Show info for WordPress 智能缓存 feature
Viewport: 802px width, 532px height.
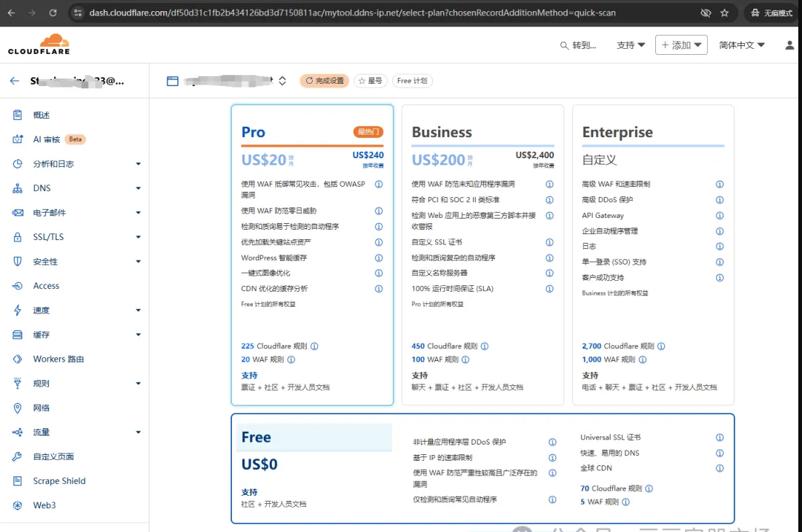pos(379,258)
